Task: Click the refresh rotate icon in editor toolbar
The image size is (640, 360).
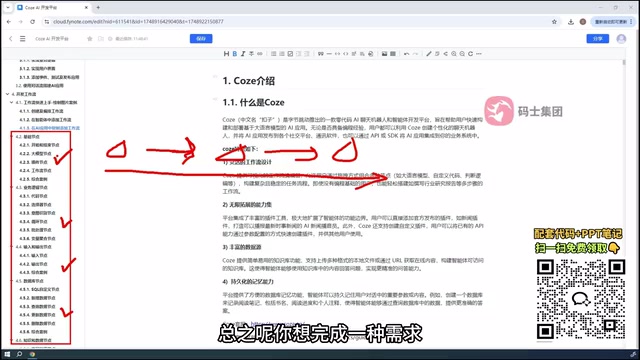Action: tap(470, 54)
